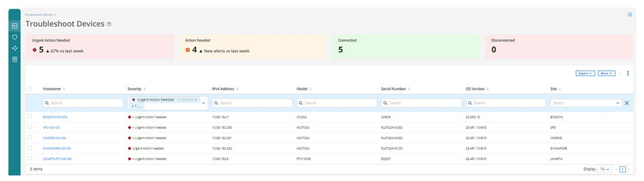Filter by Disconnected devices card
This screenshot has height=181, width=644.
tap(559, 47)
